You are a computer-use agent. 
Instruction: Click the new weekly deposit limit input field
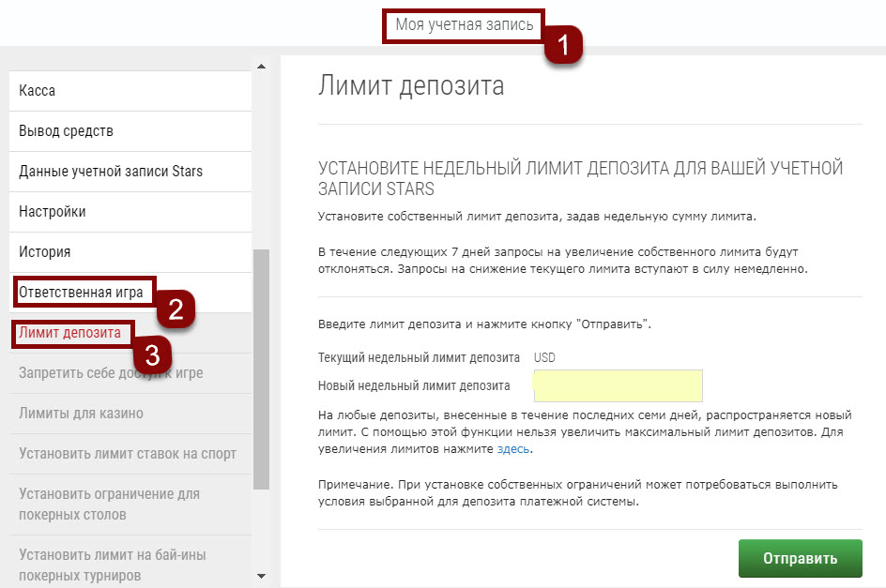618,385
